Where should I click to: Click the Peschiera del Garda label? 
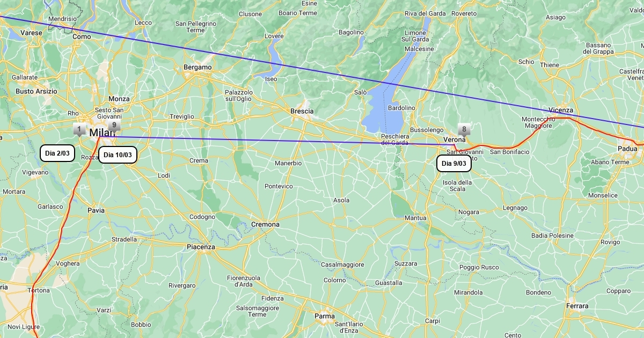[x=395, y=139]
